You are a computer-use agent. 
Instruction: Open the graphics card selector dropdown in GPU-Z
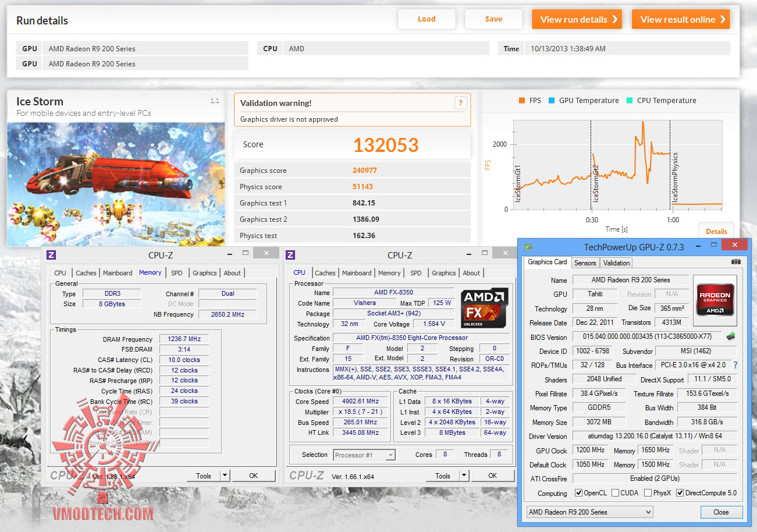pos(589,512)
